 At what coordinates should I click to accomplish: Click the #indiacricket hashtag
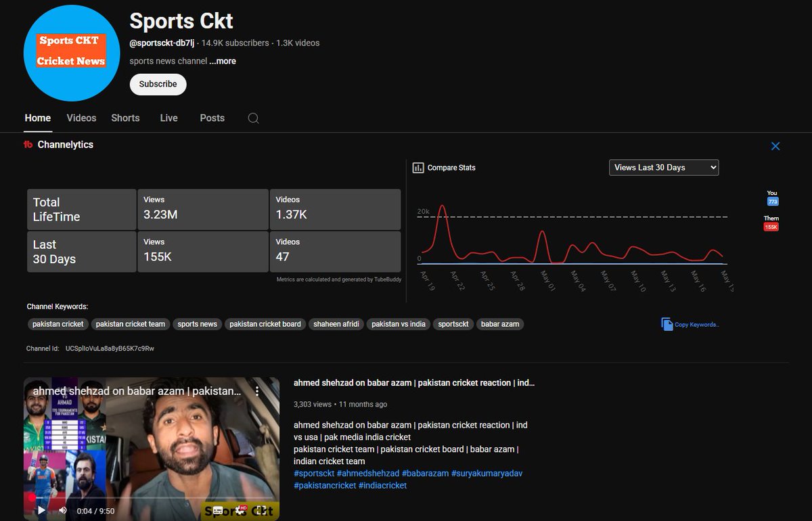pos(382,486)
